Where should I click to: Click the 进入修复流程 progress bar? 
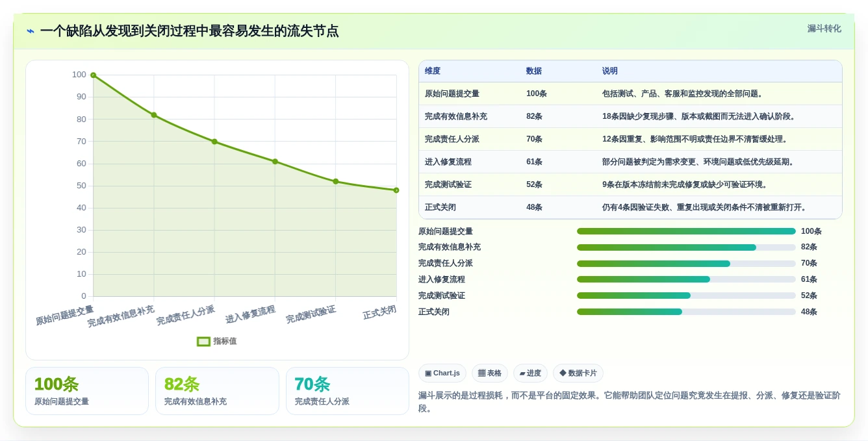click(686, 279)
